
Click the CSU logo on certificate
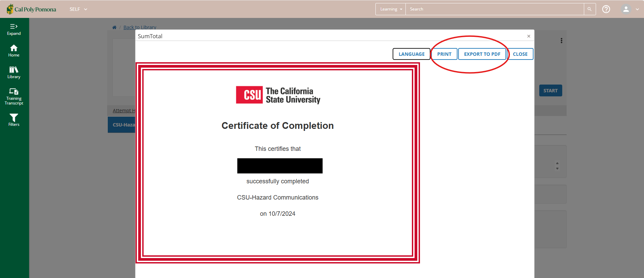[278, 95]
